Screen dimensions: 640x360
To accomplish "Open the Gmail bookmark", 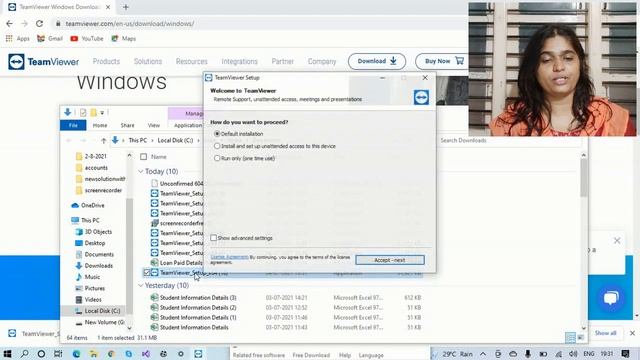I will 50,38.
